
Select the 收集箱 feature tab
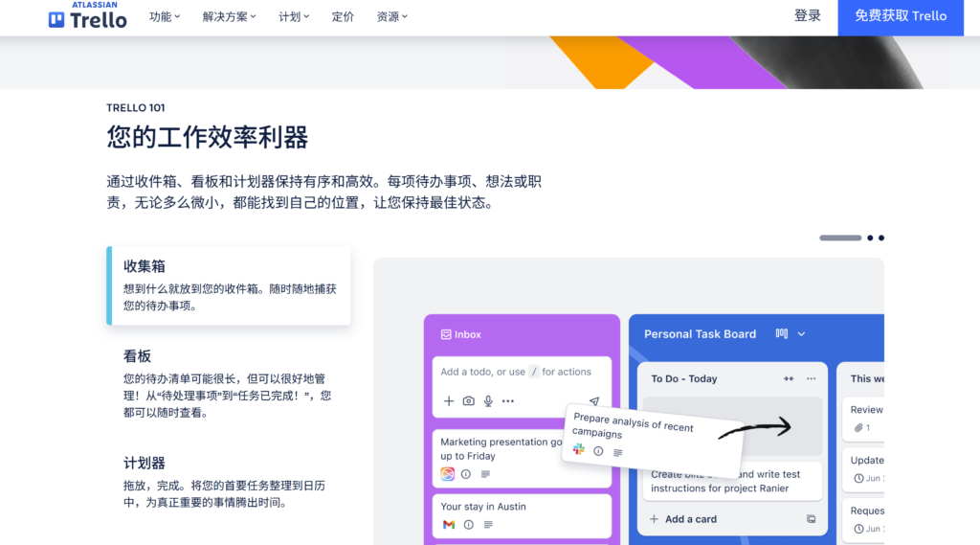coord(229,285)
